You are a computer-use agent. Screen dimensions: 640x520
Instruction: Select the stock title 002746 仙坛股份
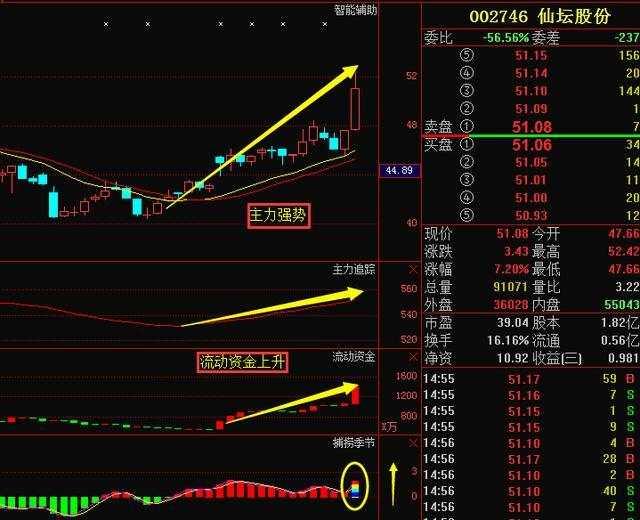click(540, 16)
